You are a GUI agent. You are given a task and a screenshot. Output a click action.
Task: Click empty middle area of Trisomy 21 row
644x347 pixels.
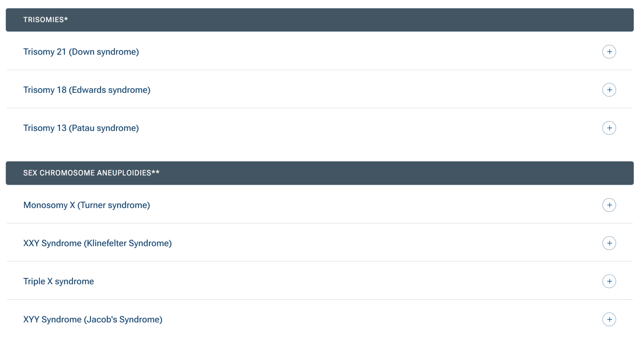click(346, 52)
